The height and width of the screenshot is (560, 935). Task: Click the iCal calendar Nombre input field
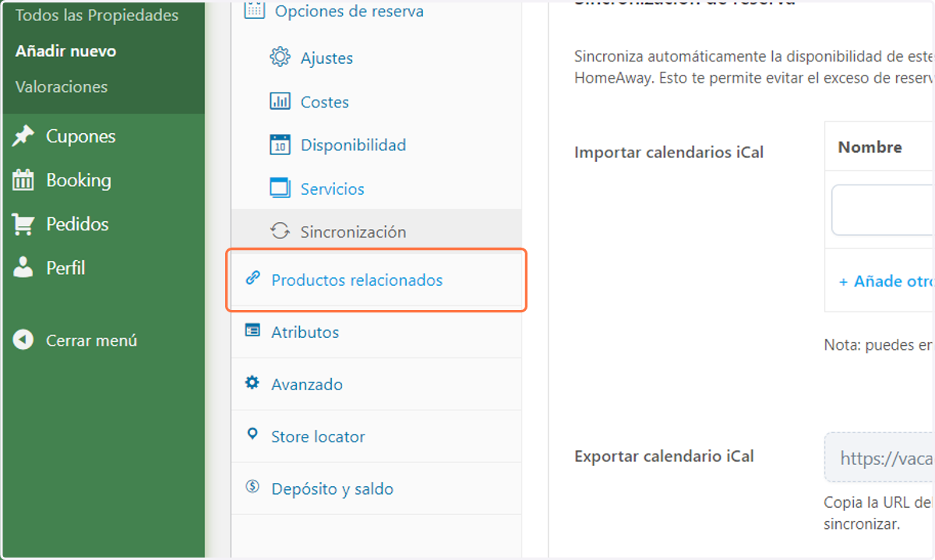883,210
